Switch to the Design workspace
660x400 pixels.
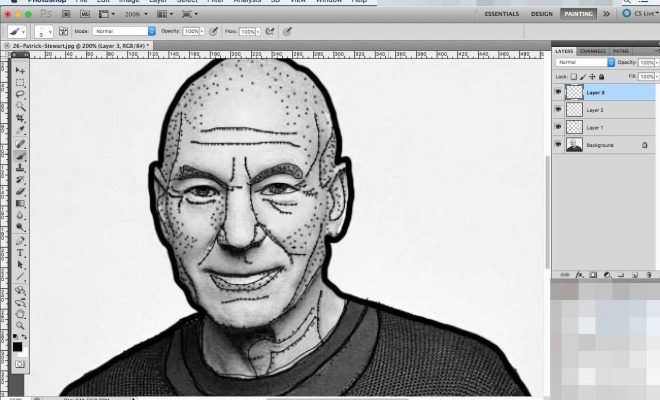[542, 14]
